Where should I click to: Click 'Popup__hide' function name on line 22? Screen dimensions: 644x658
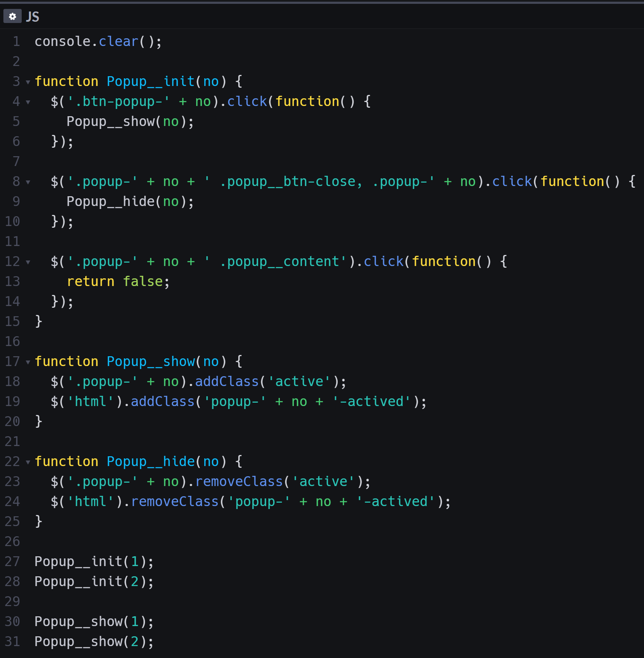151,461
